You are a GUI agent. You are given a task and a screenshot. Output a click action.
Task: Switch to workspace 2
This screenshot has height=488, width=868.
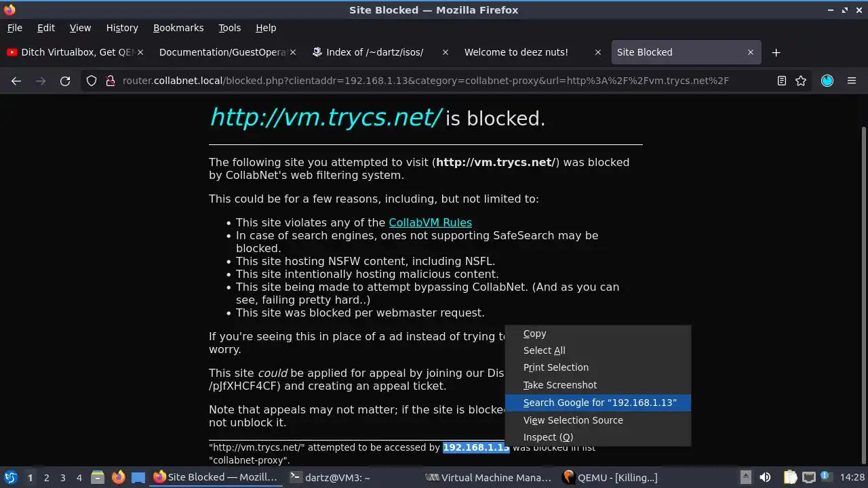46,477
